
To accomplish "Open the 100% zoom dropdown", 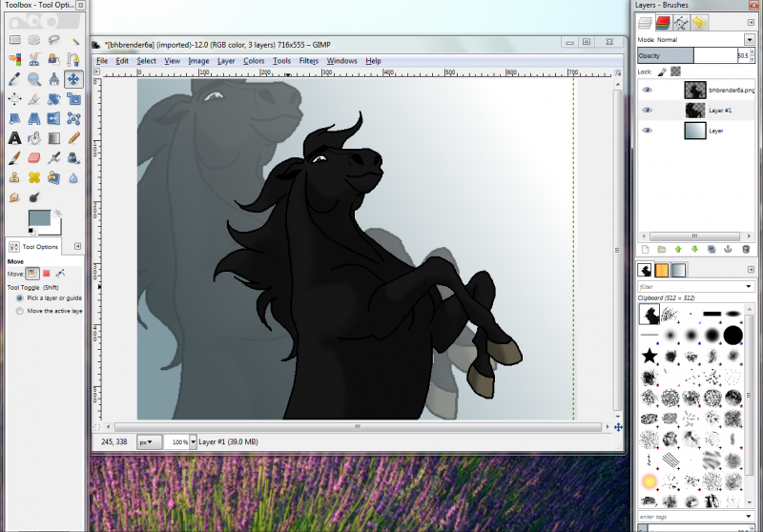I will coord(194,442).
